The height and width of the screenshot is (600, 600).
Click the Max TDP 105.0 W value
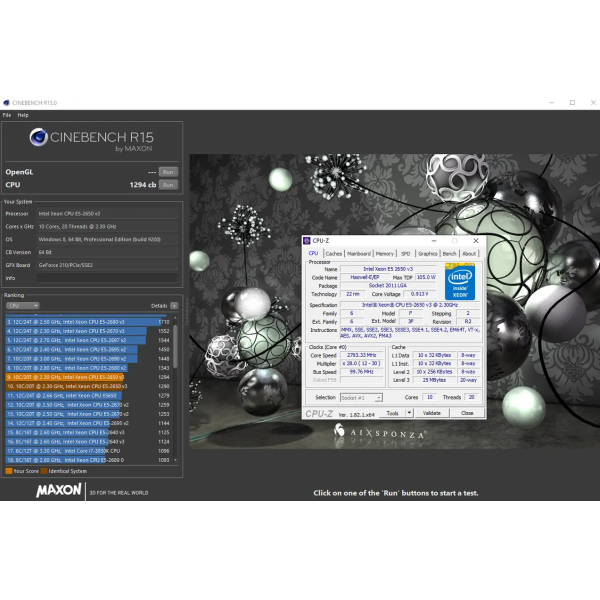[426, 277]
